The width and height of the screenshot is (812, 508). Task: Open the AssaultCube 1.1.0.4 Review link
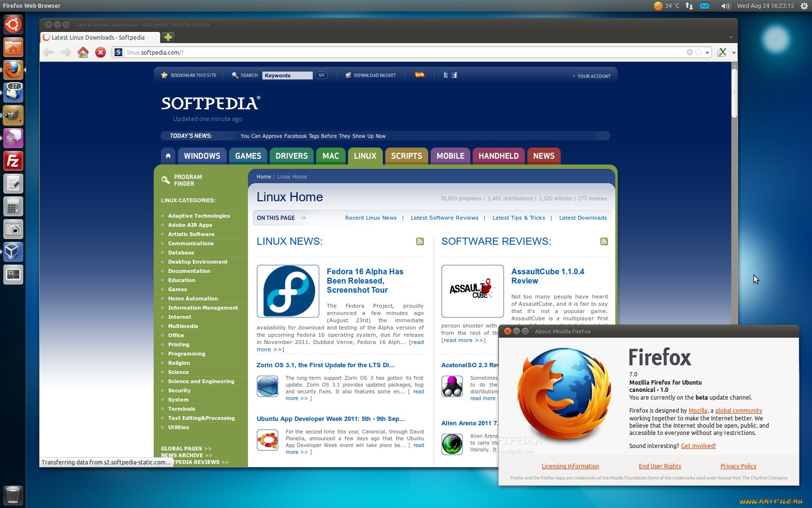click(548, 276)
